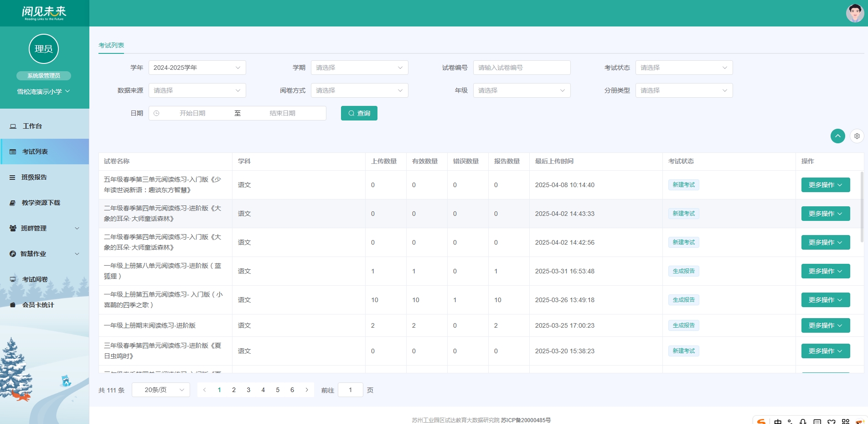Click the 阅见未来 logo
This screenshot has width=868, height=424.
[44, 13]
